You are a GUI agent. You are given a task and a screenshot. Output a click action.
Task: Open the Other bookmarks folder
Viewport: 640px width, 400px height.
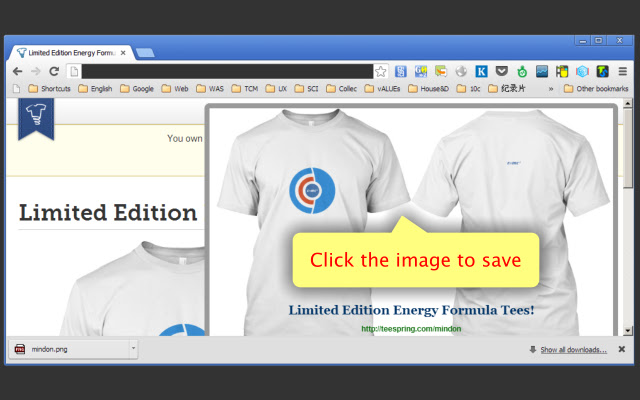click(596, 89)
